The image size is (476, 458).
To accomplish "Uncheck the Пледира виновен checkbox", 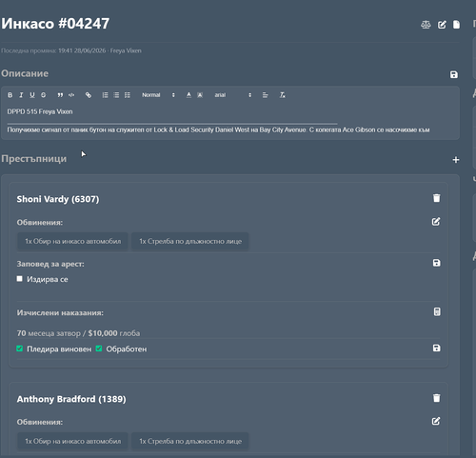I will click(x=20, y=348).
